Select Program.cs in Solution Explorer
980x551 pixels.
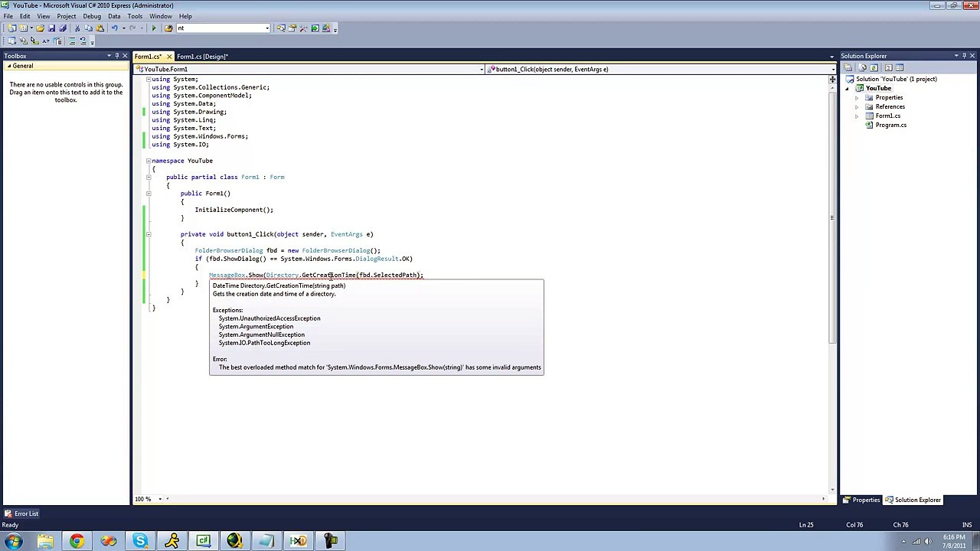pyautogui.click(x=890, y=126)
